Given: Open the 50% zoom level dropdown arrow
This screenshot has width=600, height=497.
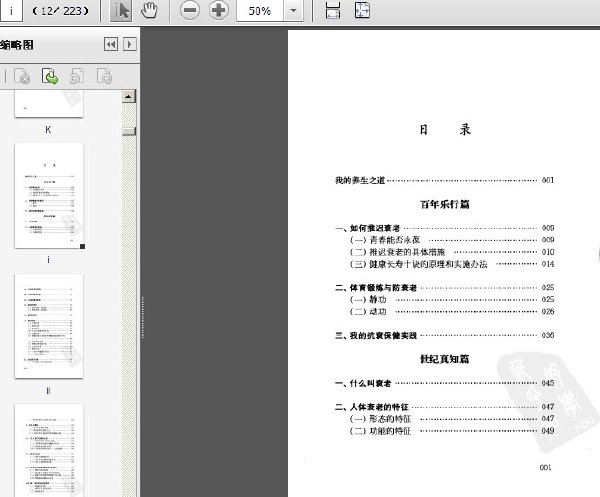Looking at the screenshot, I should [293, 10].
